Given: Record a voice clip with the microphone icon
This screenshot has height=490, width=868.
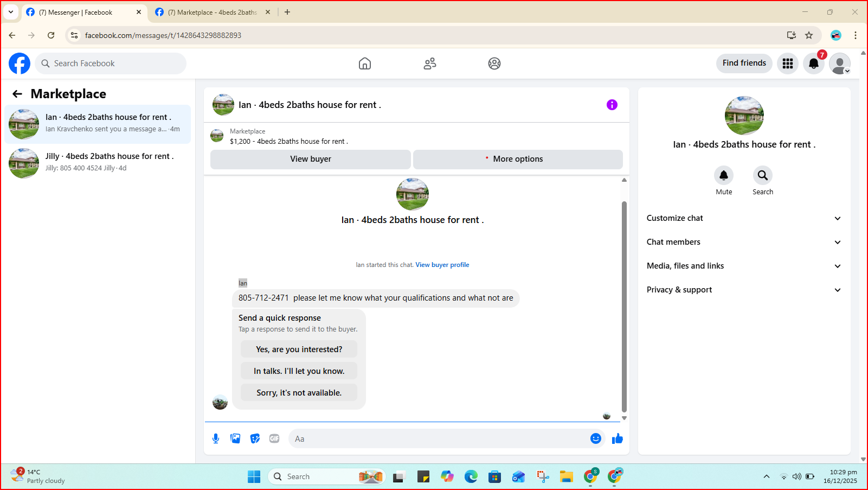Looking at the screenshot, I should coord(216,438).
